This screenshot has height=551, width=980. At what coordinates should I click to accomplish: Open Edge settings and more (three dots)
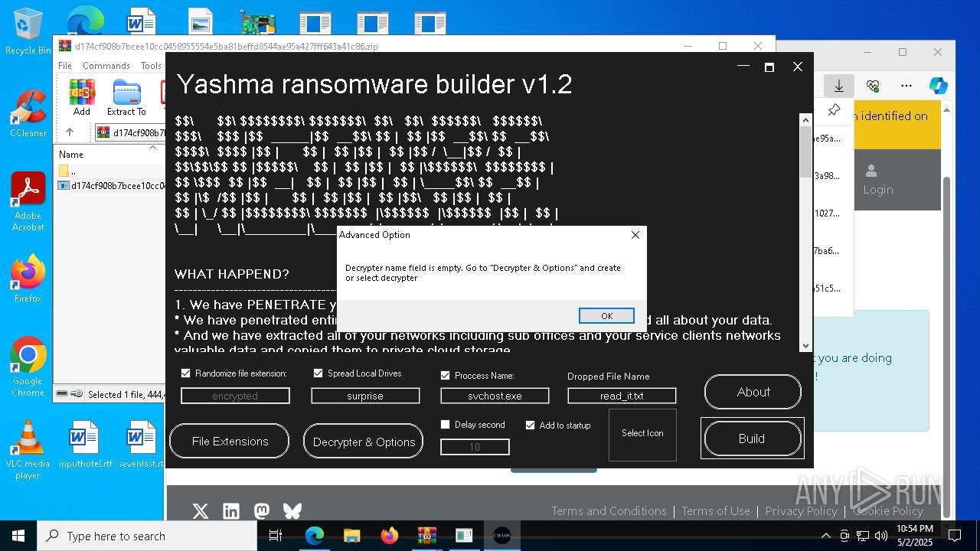click(x=906, y=86)
